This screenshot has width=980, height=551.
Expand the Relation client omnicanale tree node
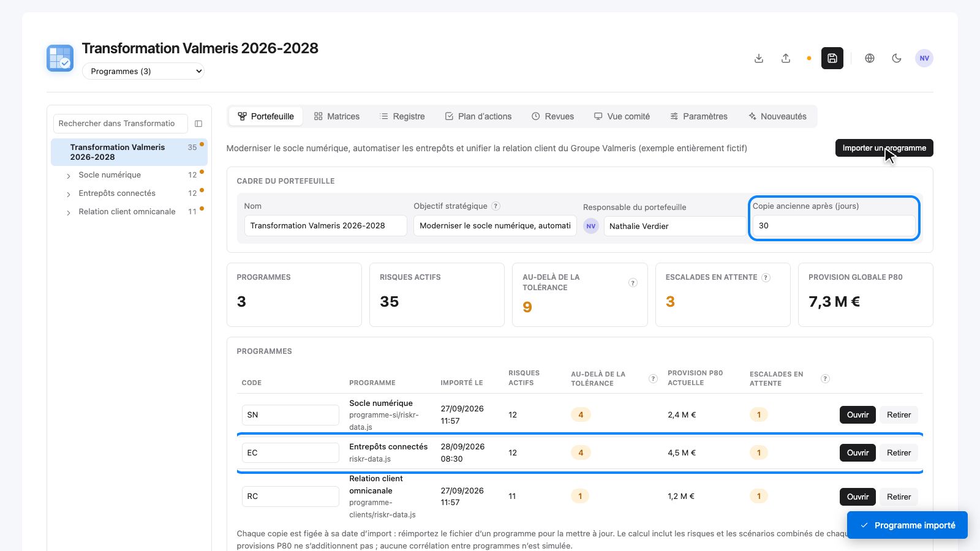pyautogui.click(x=68, y=212)
